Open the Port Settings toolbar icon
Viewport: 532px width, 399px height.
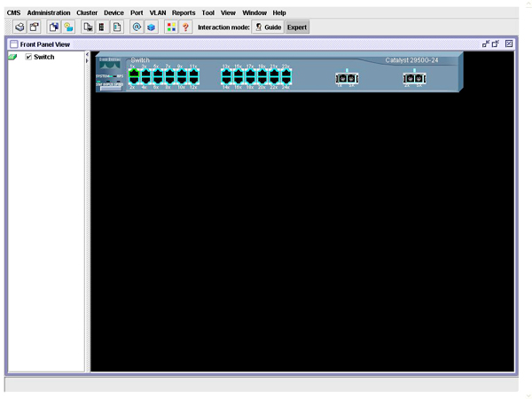(x=88, y=27)
